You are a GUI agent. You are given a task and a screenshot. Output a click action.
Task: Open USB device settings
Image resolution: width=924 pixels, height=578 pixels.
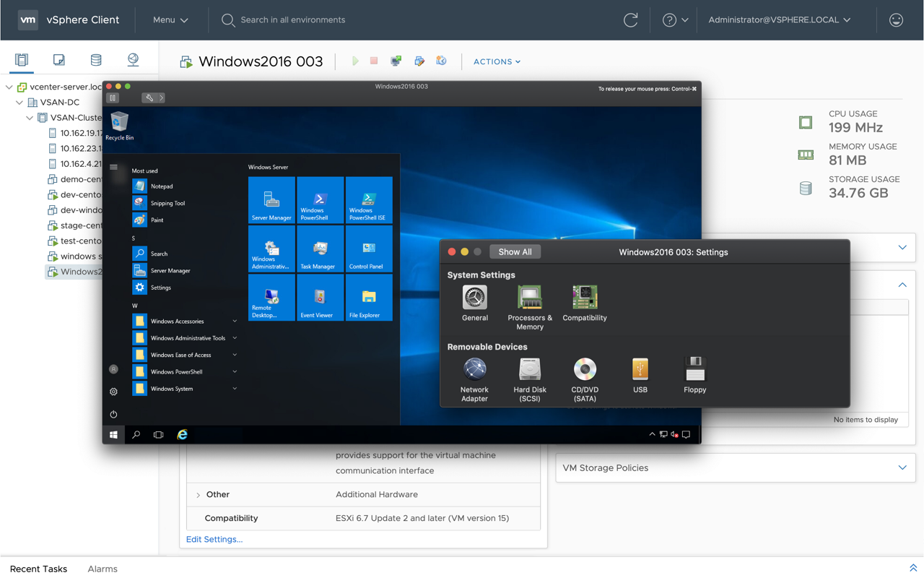click(640, 376)
